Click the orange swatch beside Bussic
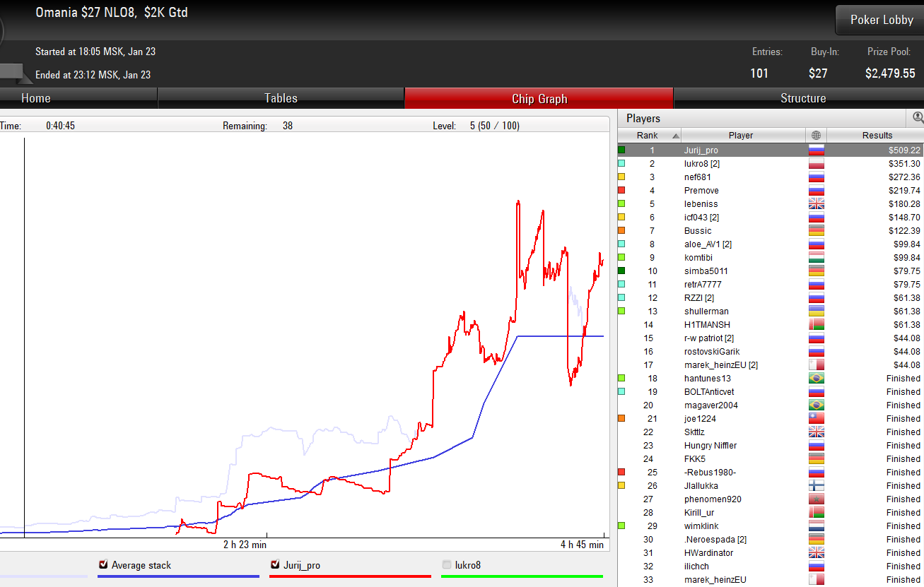924x587 pixels. (x=621, y=230)
